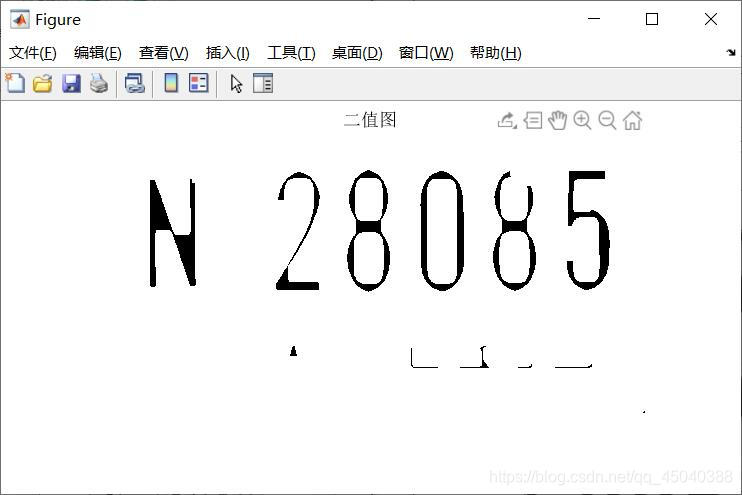Screen dimensions: 742x495
Task: Print the figure using the printer icon
Action: tap(99, 83)
